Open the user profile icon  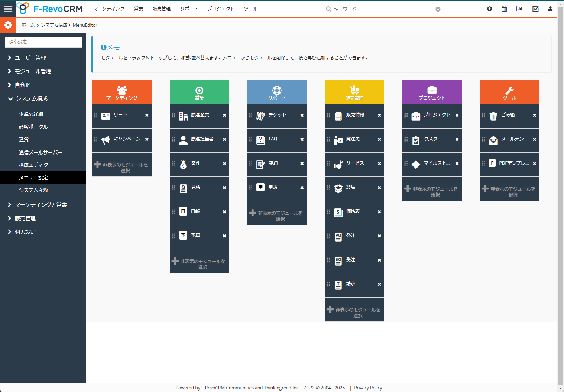pyautogui.click(x=550, y=8)
